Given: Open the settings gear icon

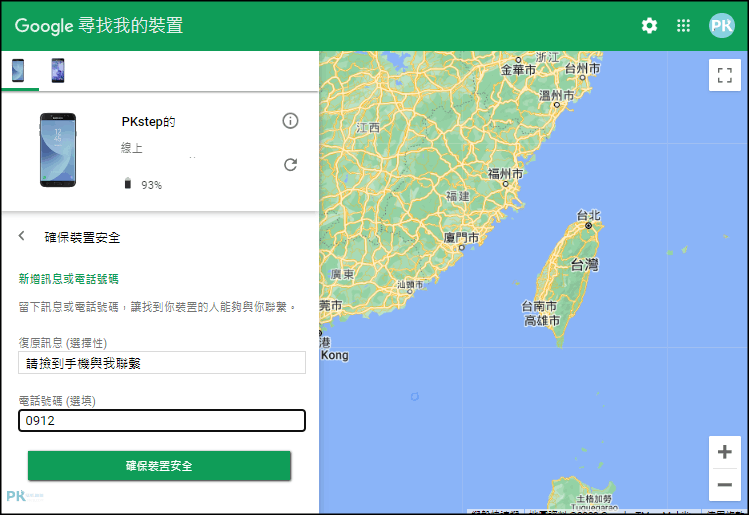Looking at the screenshot, I should click(x=649, y=25).
